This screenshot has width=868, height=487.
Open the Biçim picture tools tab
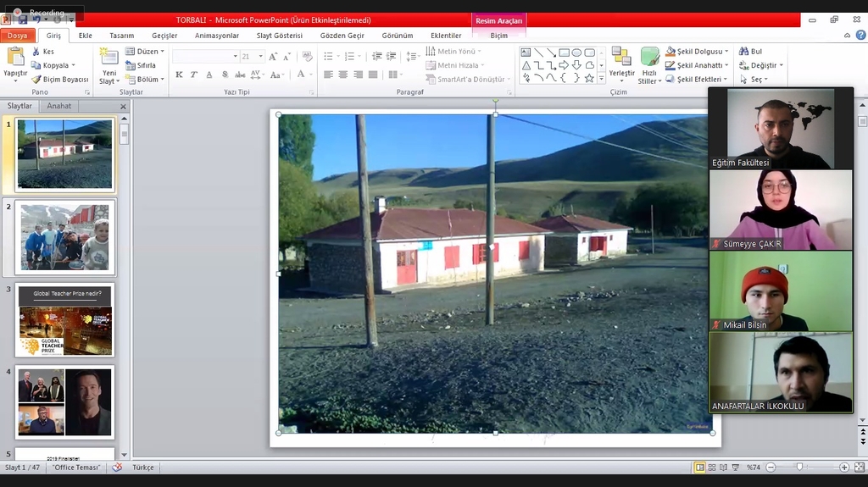(x=498, y=36)
